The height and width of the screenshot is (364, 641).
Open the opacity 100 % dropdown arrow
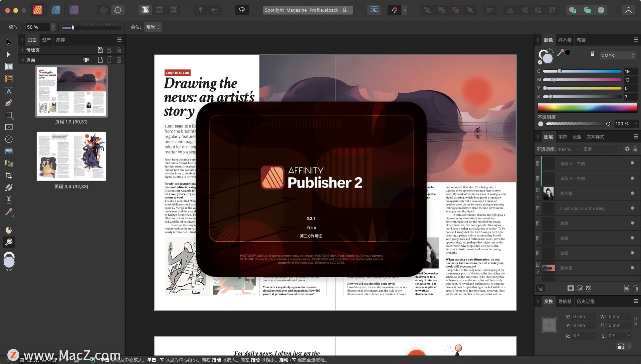tap(636, 124)
